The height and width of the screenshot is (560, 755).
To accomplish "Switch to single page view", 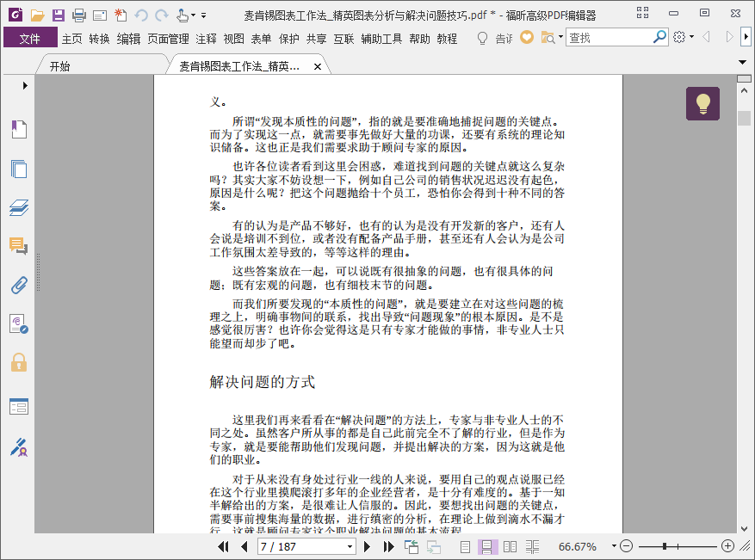I will (465, 547).
